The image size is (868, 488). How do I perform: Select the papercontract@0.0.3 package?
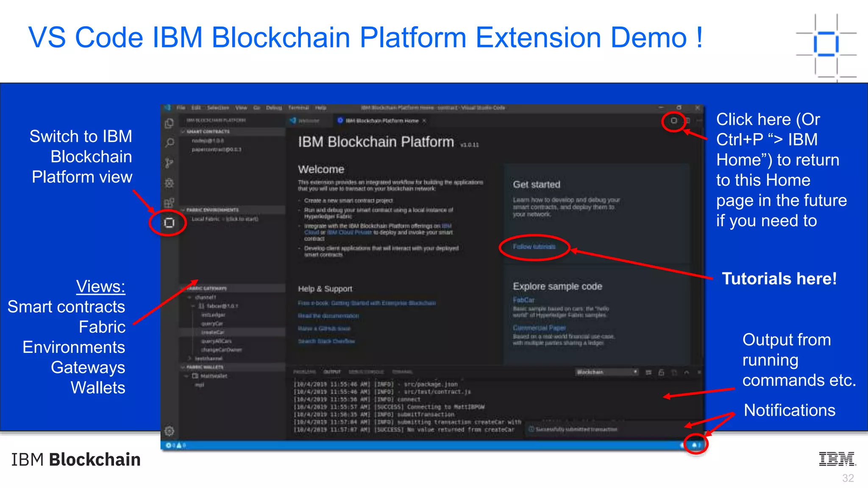pos(216,150)
